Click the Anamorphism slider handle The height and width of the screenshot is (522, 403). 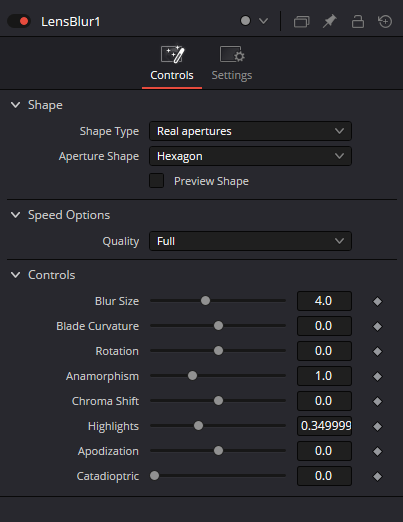coord(192,376)
